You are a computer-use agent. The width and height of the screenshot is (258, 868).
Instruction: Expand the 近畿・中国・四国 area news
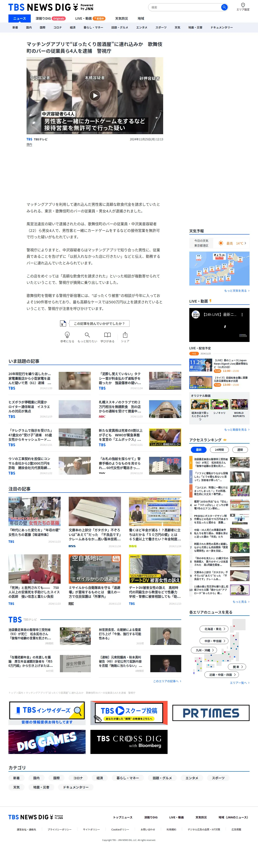click(222, 675)
